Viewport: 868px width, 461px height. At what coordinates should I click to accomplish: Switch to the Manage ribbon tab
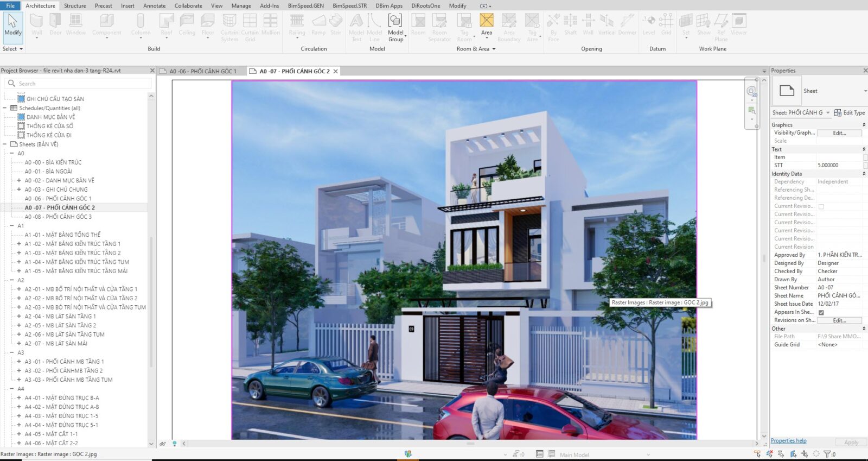pyautogui.click(x=241, y=6)
